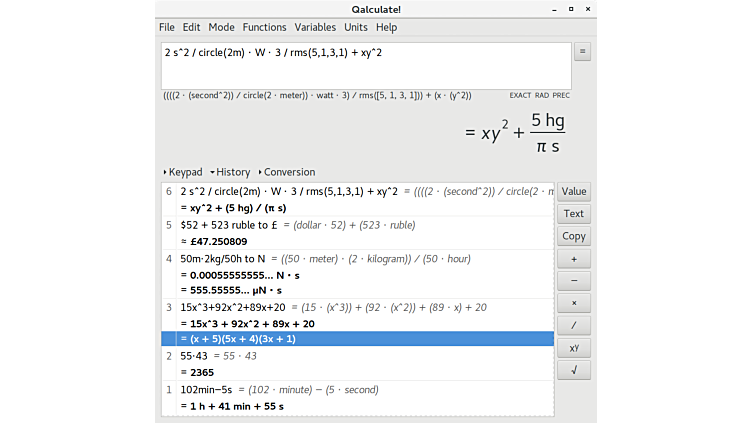The width and height of the screenshot is (752, 423).
Task: Expand the Conversion section
Action: click(287, 172)
